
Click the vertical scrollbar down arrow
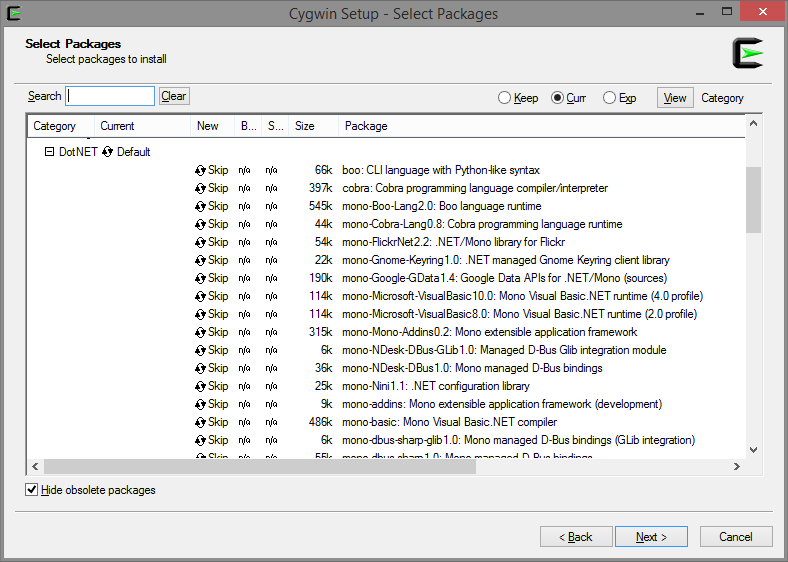click(753, 450)
